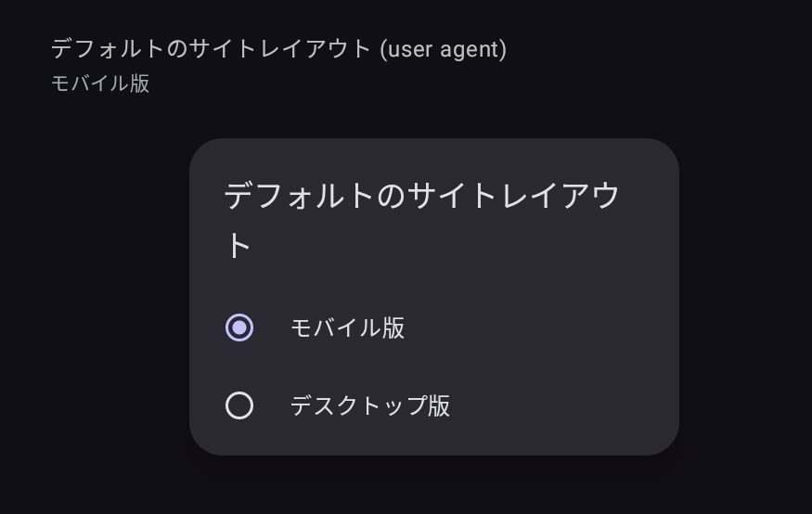Click the モバイル版 label in the dialog
The image size is (812, 514).
pyautogui.click(x=347, y=328)
